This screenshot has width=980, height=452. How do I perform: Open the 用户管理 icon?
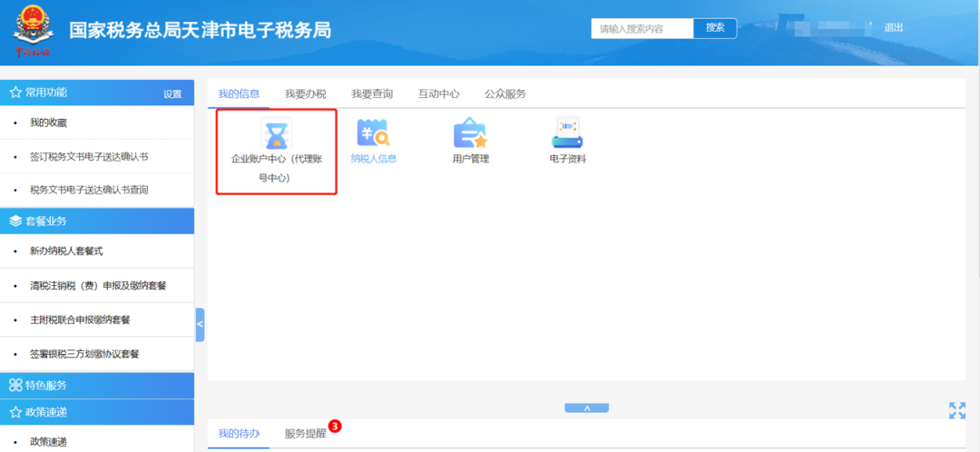click(470, 134)
